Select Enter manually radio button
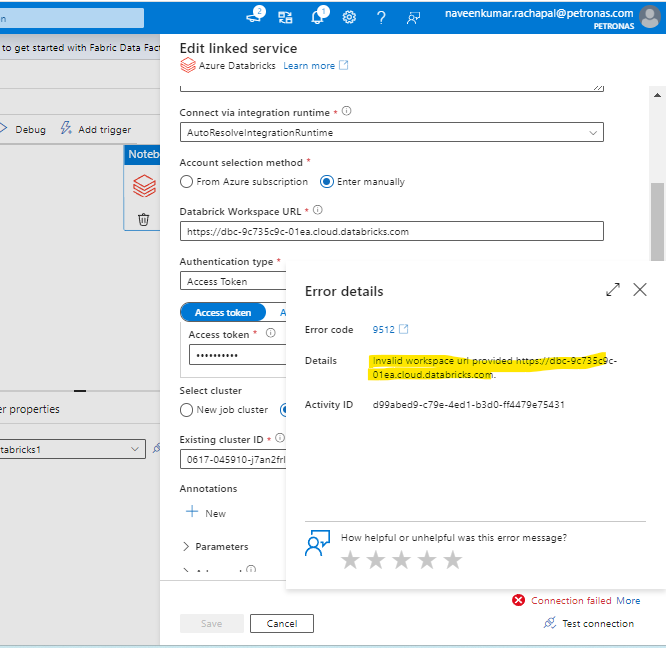Viewport: 666px width, 648px height. coord(326,182)
